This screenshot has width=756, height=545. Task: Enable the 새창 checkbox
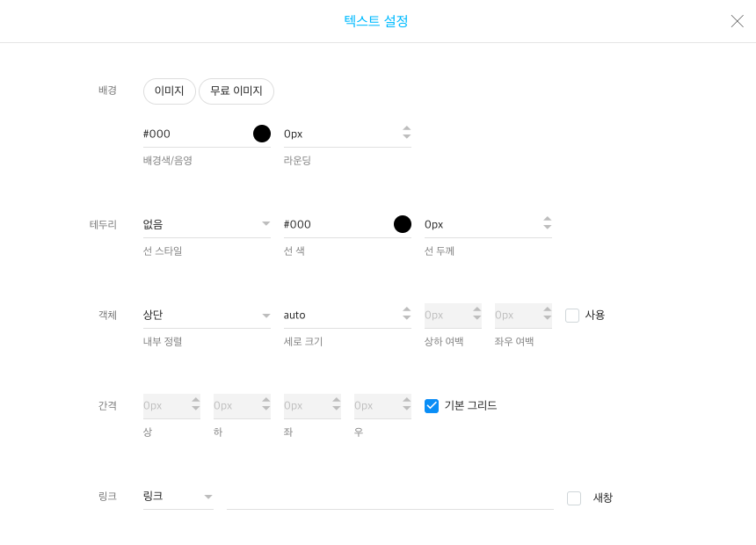(574, 498)
